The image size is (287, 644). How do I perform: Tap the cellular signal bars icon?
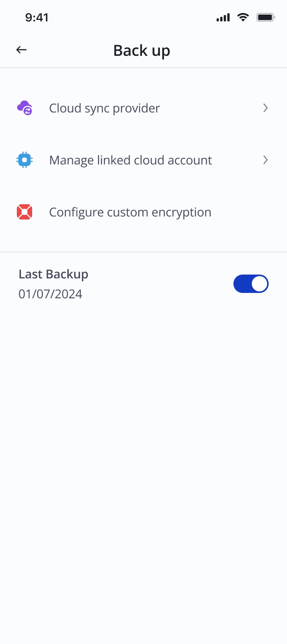[x=223, y=18]
